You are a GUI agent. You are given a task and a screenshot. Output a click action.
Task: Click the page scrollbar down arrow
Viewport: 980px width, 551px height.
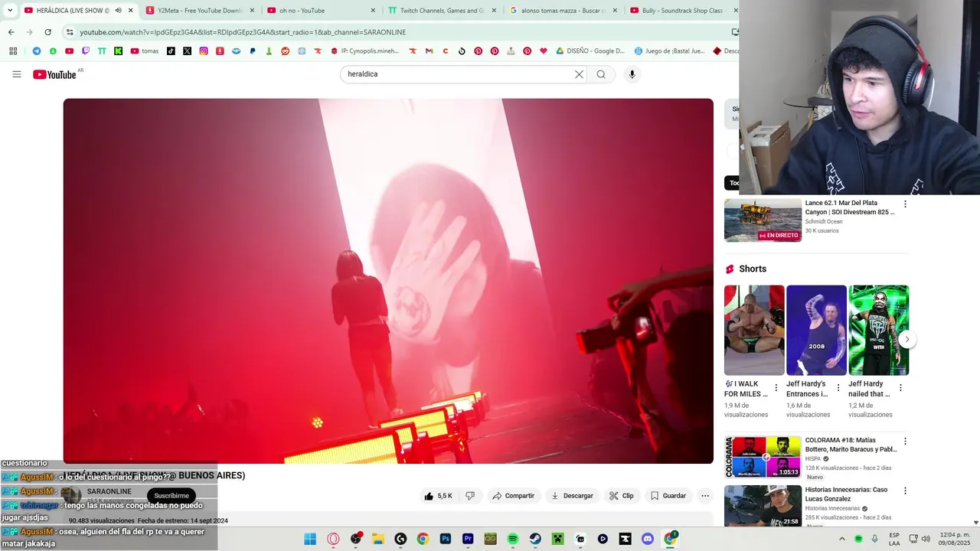tap(975, 523)
